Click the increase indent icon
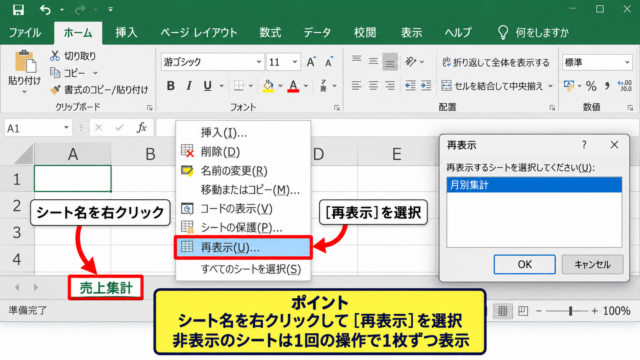 point(426,86)
